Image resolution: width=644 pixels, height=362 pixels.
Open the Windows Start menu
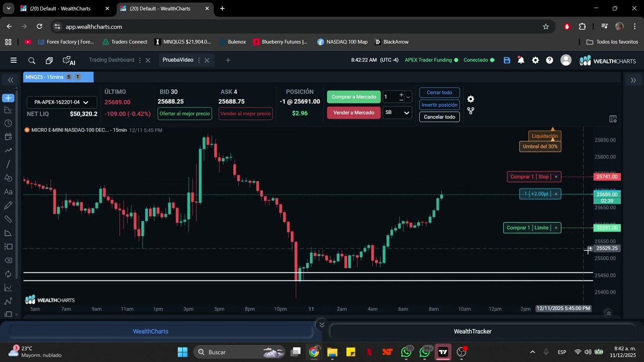point(183,352)
